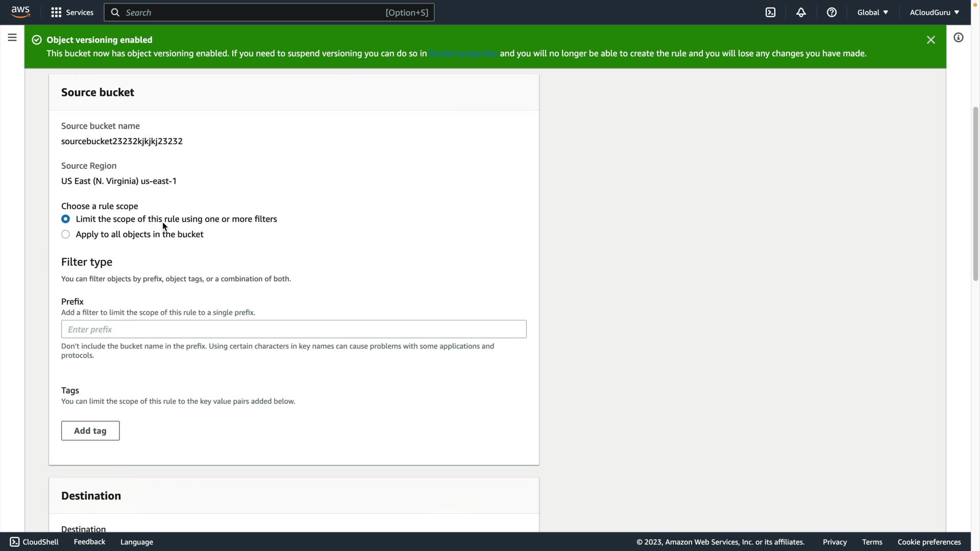Expand the hamburger side navigation
The height and width of the screenshot is (551, 980).
[12, 37]
